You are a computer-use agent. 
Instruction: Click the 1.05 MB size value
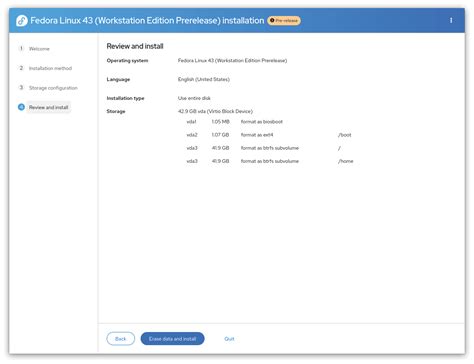click(x=220, y=122)
